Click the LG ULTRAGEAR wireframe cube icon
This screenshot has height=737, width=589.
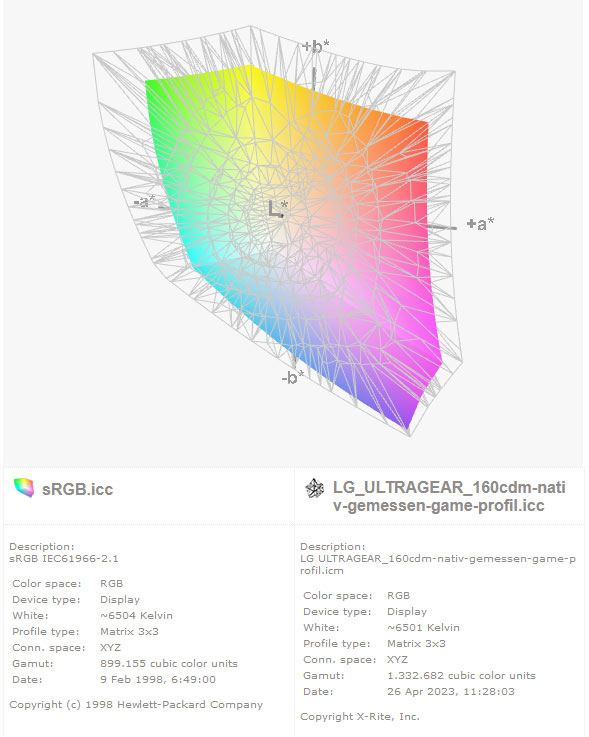coord(314,488)
